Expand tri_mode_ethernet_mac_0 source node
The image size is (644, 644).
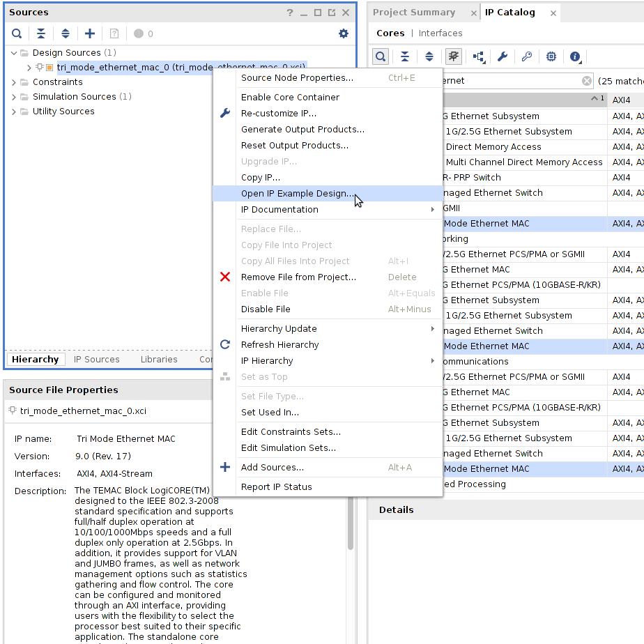(x=29, y=68)
